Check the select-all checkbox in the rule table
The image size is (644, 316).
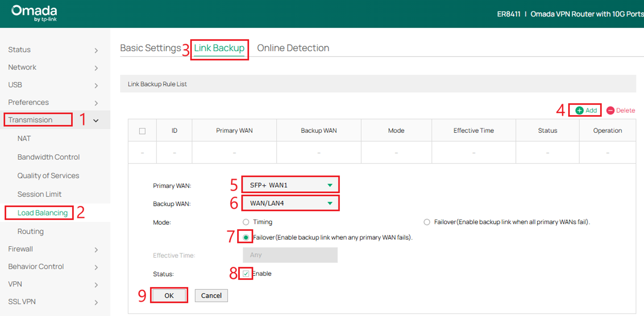pos(142,131)
